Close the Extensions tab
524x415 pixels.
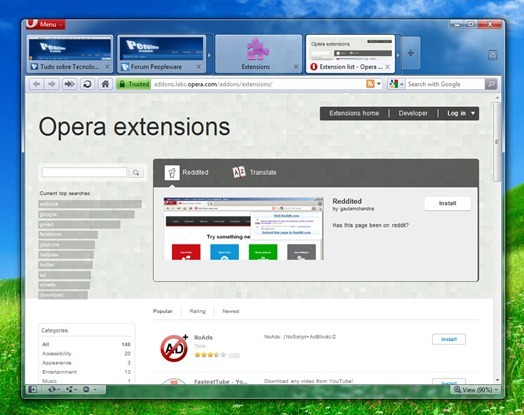(296, 67)
